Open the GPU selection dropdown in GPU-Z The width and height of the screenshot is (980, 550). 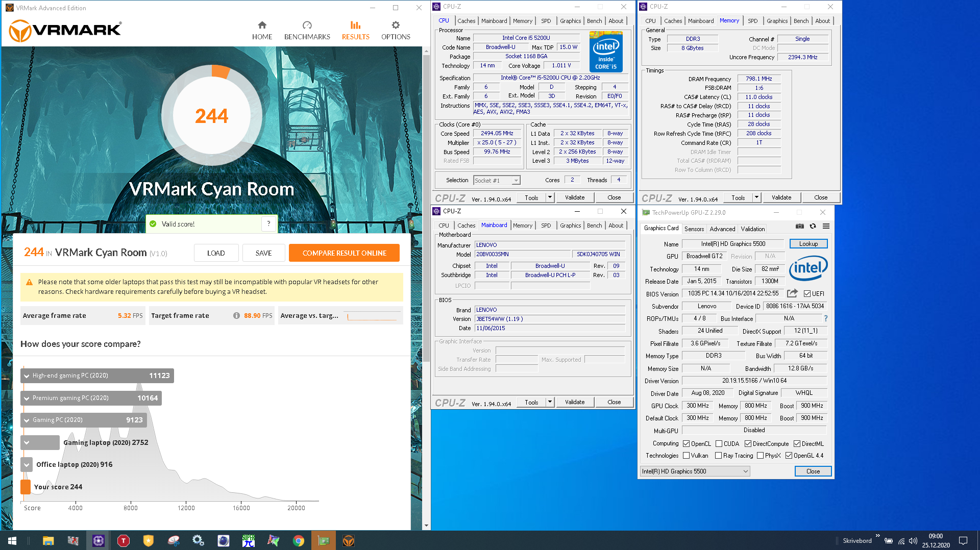pyautogui.click(x=695, y=471)
